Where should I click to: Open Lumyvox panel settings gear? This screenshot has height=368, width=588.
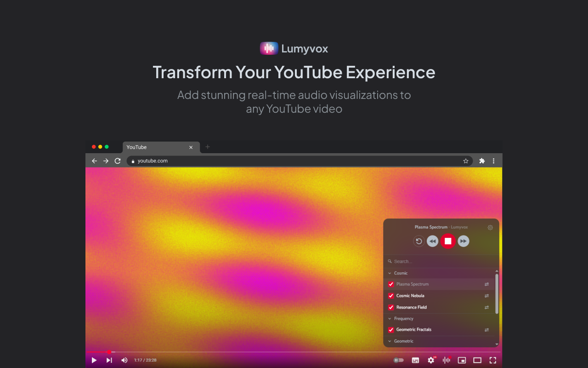coord(490,227)
